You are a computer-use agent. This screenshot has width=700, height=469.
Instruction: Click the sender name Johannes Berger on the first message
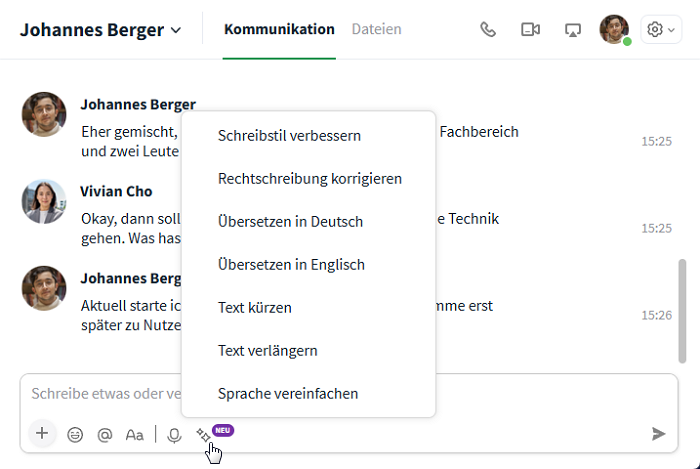click(x=138, y=104)
